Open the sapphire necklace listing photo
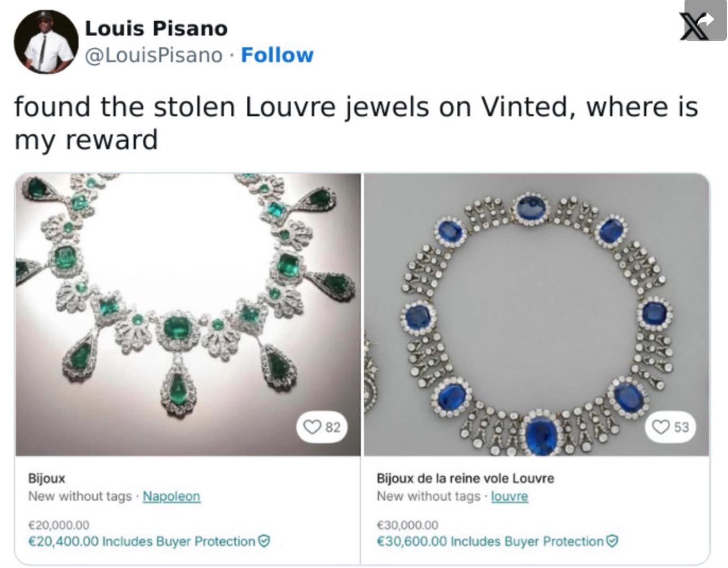This screenshot has height=568, width=728. [536, 314]
